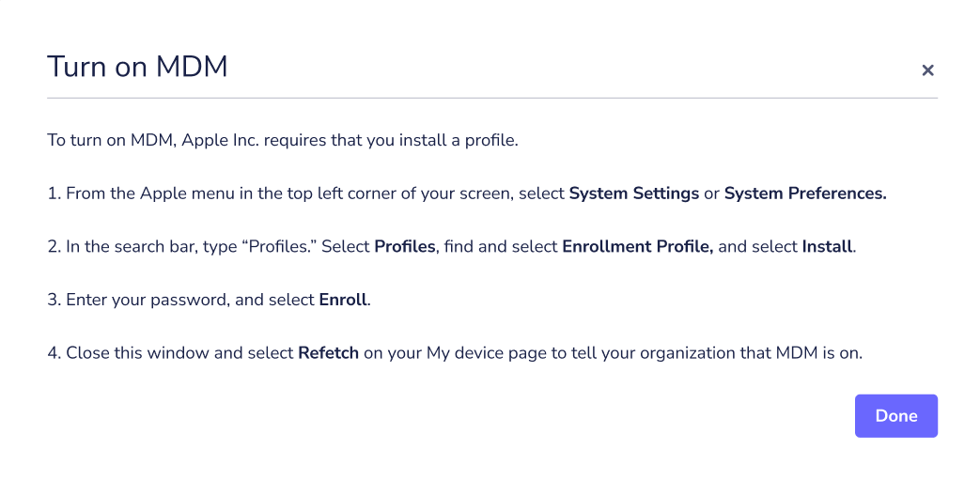Click 'Close this window' instruction text
This screenshot has height=480, width=980.
click(x=138, y=353)
